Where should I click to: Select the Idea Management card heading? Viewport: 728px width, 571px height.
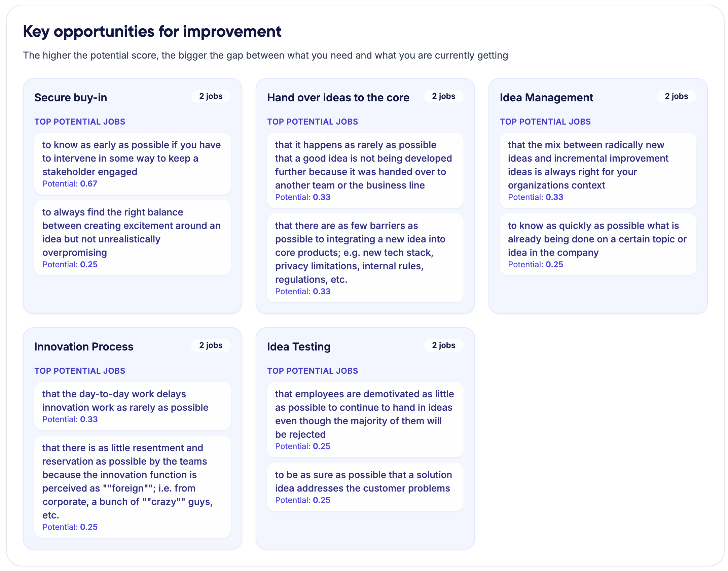(x=546, y=97)
